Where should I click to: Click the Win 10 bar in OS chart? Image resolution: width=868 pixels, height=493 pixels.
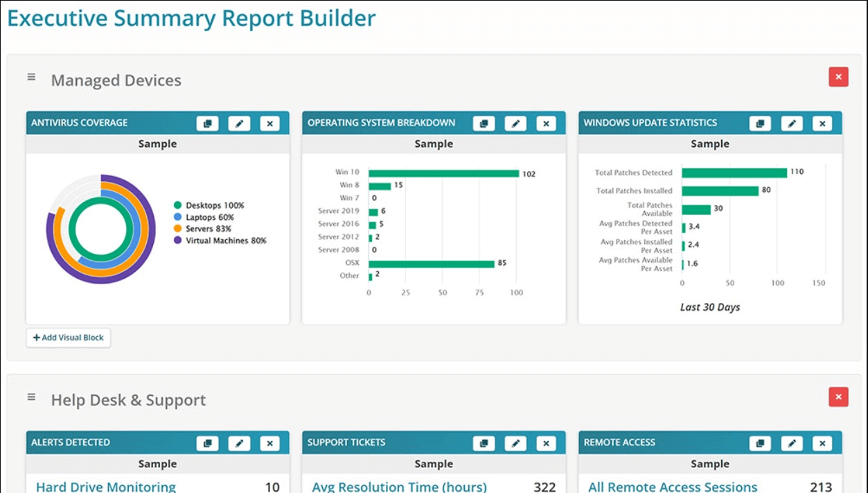tap(444, 173)
